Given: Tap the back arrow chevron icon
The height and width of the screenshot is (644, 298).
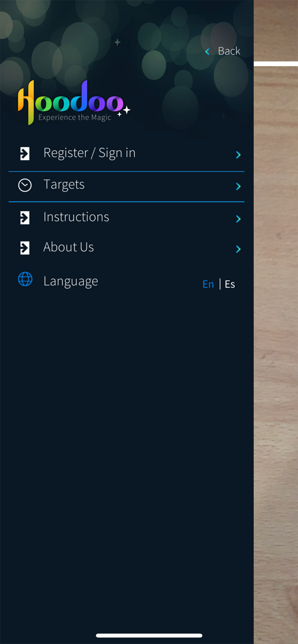Looking at the screenshot, I should (x=207, y=52).
